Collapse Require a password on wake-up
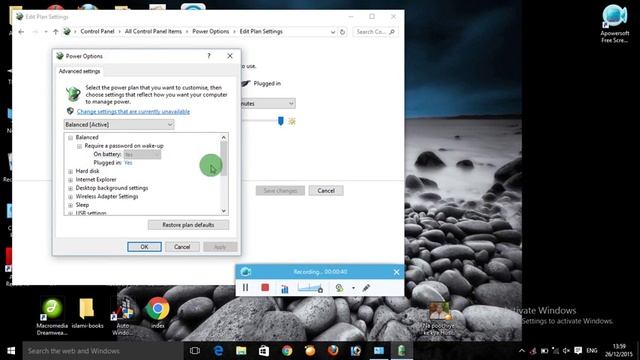This screenshot has width=640, height=360. 80,146
